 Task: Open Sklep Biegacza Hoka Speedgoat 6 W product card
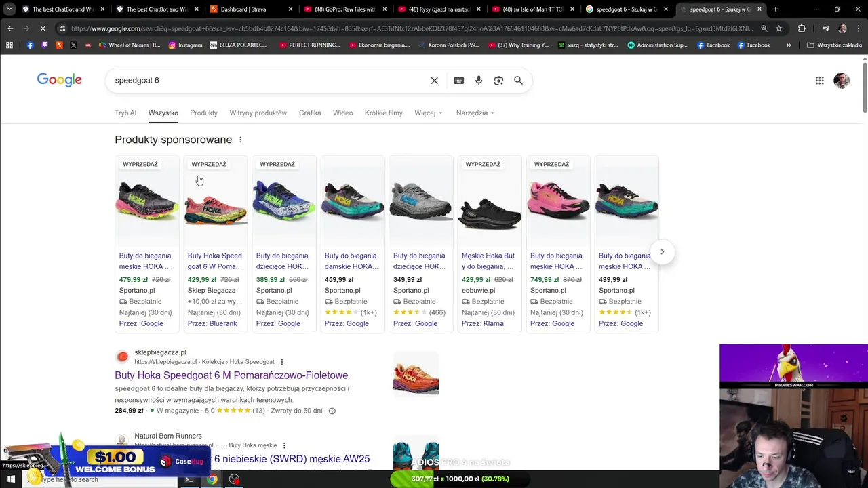[x=215, y=244]
